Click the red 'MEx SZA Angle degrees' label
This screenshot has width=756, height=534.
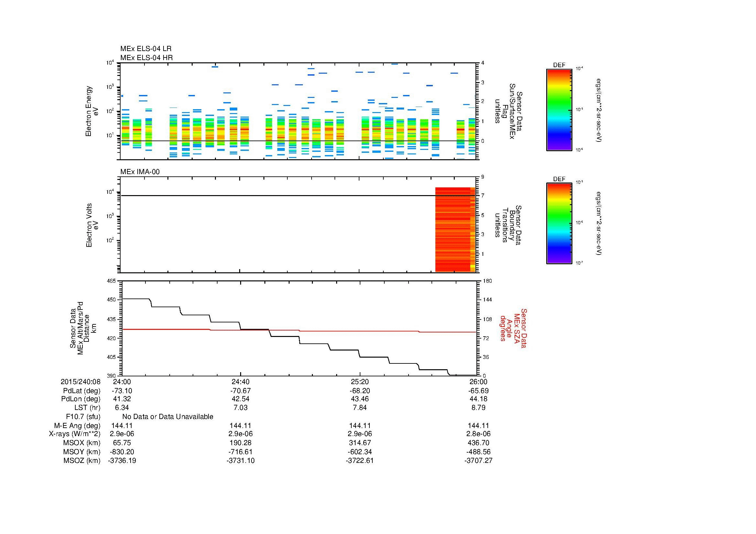click(513, 328)
